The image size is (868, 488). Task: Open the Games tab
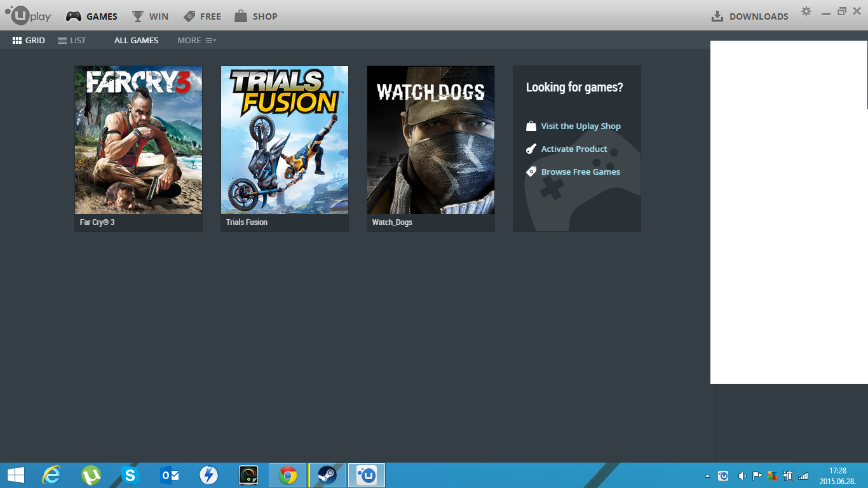click(92, 17)
